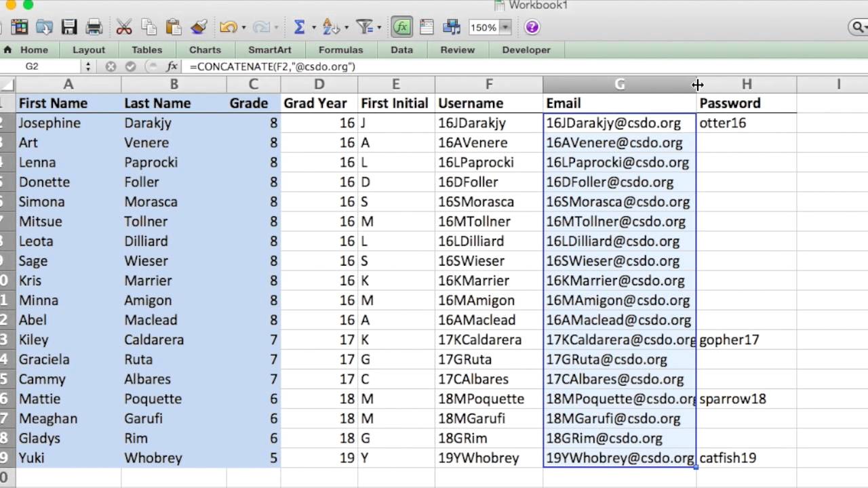
Task: Click the Sort A-Z icon
Action: pyautogui.click(x=331, y=27)
